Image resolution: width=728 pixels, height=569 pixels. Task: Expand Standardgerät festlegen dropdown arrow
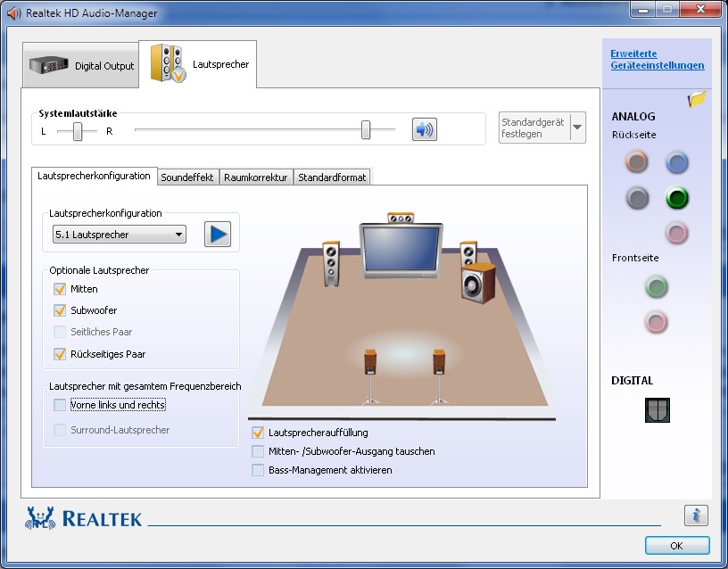coord(577,128)
